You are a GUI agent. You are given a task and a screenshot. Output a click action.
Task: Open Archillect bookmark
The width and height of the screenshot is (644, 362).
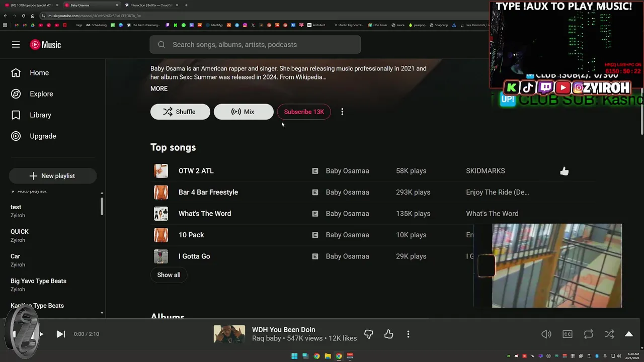coord(316,25)
